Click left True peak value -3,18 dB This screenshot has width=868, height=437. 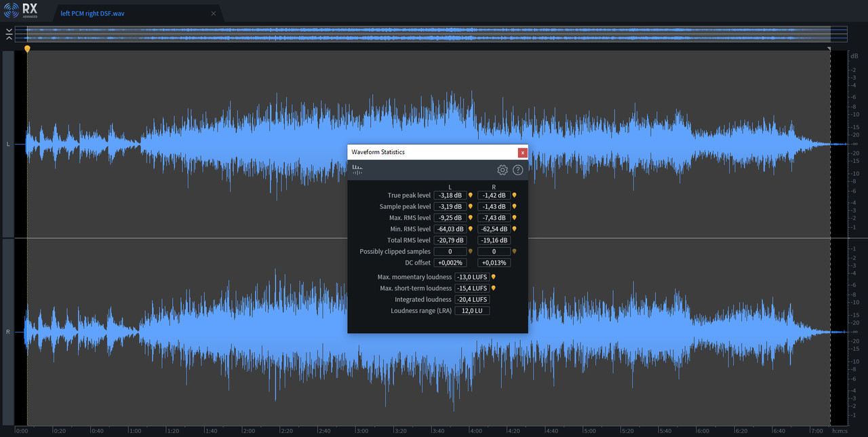[x=450, y=195]
